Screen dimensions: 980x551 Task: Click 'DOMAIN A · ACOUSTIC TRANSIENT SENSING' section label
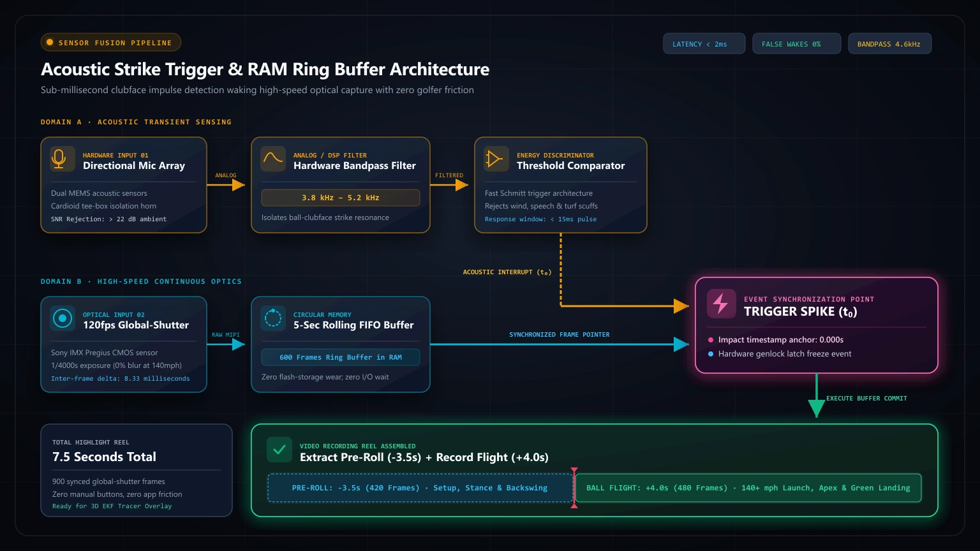point(136,122)
